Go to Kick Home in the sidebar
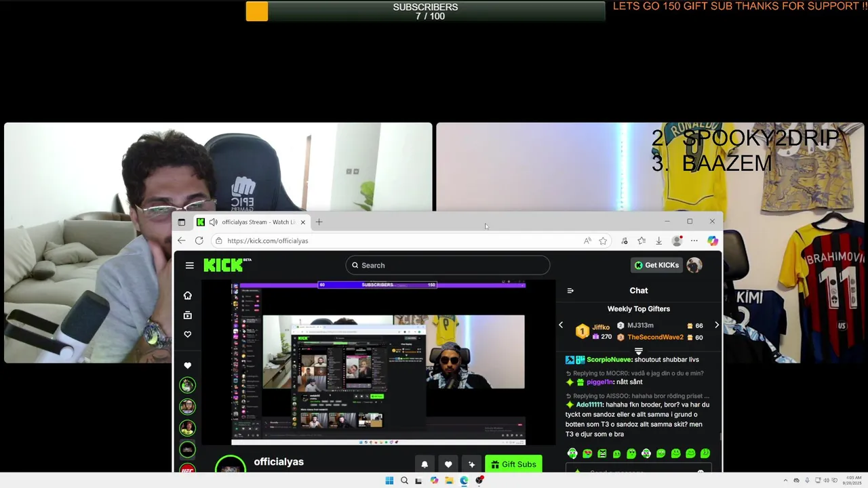The height and width of the screenshot is (488, 868). [x=188, y=296]
